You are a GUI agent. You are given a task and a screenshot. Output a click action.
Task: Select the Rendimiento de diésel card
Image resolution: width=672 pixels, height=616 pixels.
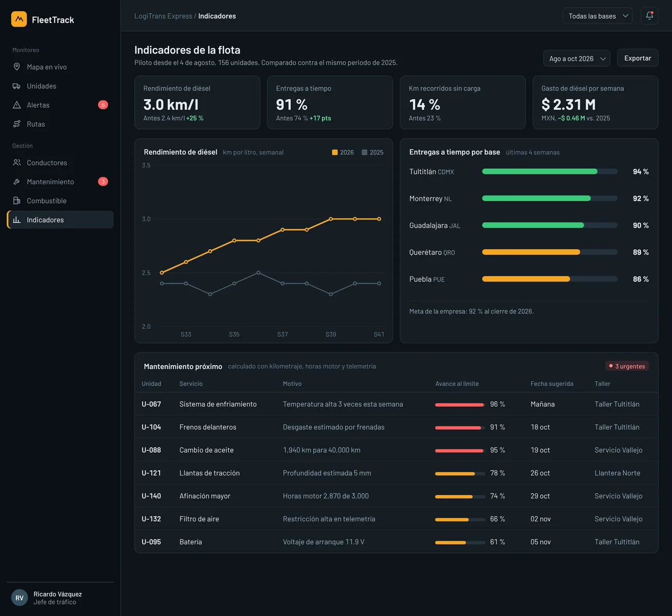197,103
